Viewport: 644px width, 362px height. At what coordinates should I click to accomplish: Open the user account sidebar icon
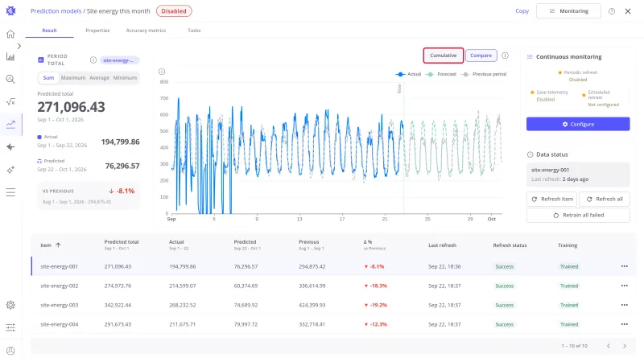tap(10, 351)
